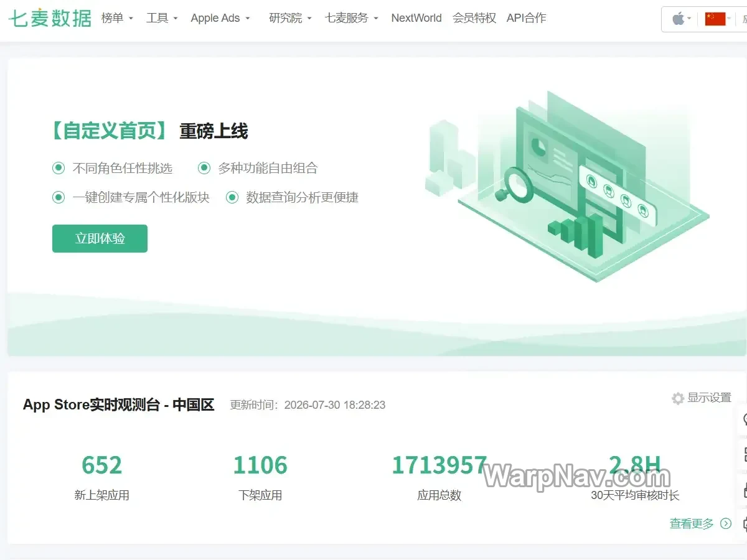747x560 pixels.
Task: Click the 新上架应用 label
Action: pyautogui.click(x=102, y=495)
